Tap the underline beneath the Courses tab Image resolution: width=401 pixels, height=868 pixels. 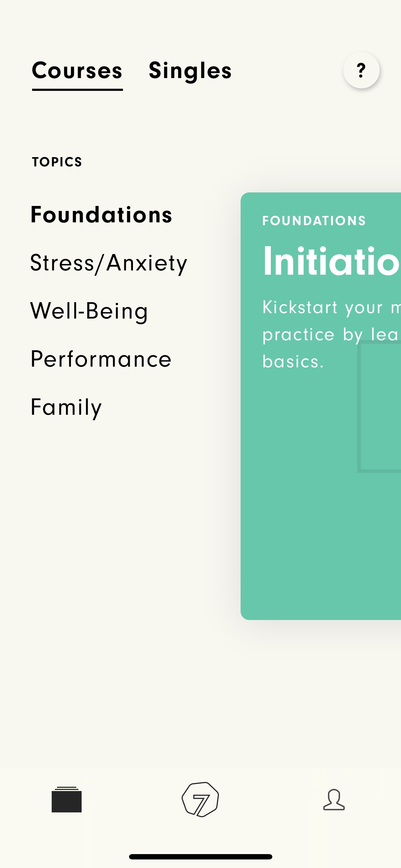coord(77,89)
